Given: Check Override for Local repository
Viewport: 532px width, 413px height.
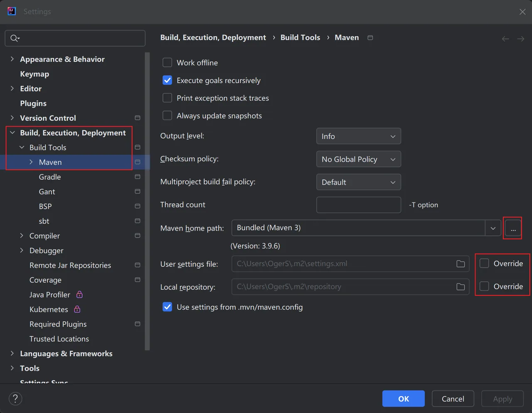Looking at the screenshot, I should (x=484, y=286).
